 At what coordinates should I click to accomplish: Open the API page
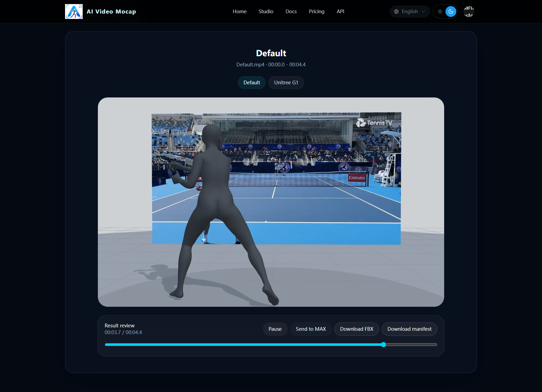340,12
